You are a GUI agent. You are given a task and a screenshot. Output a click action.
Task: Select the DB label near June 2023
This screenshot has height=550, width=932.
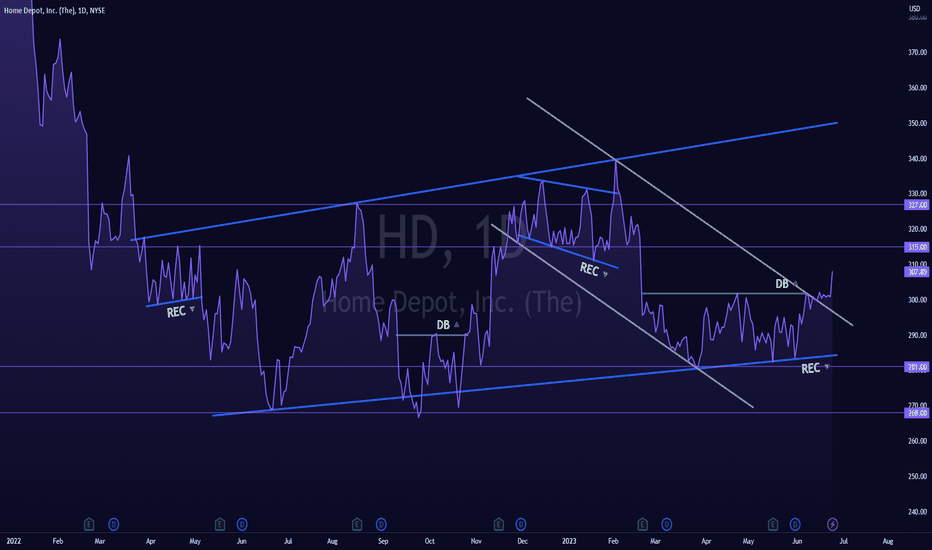coord(782,284)
